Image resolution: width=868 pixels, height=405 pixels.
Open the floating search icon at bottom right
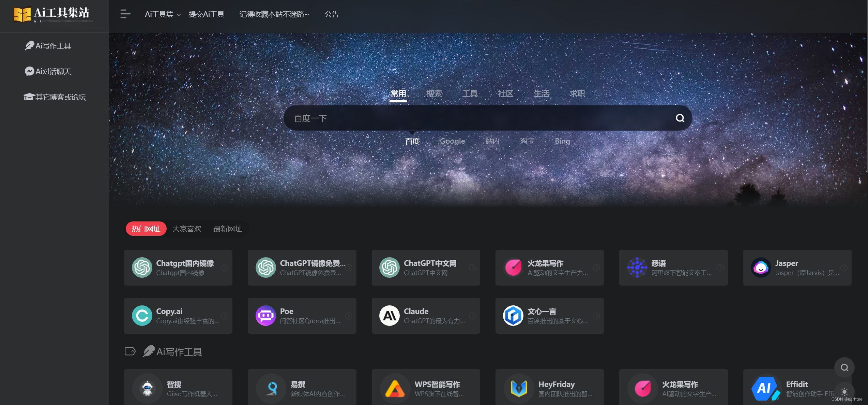click(x=844, y=368)
